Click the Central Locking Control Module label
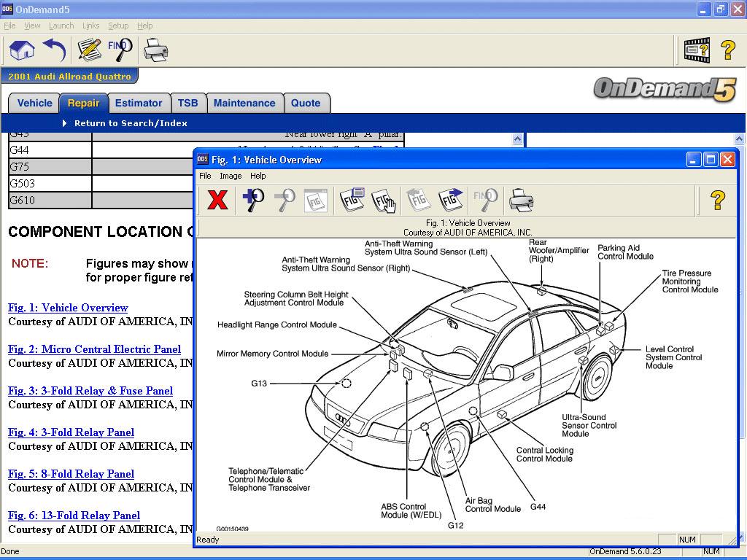Image resolution: width=747 pixels, height=560 pixels. click(544, 454)
